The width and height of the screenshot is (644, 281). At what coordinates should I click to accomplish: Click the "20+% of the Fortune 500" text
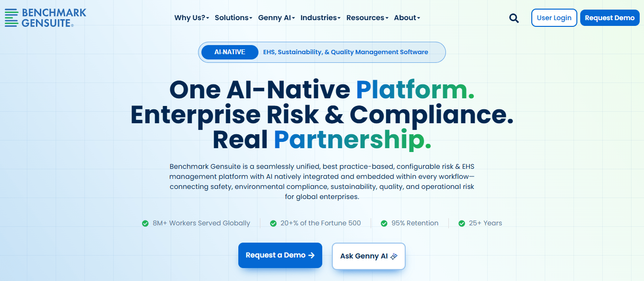coord(321,223)
